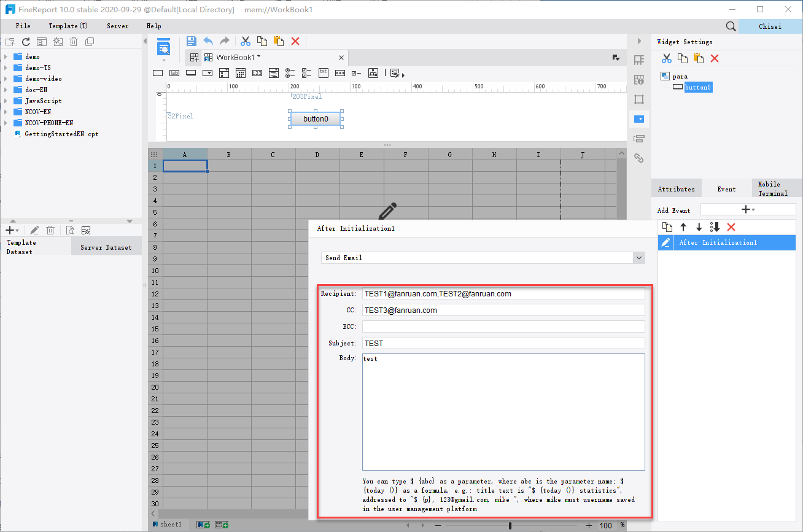Click the Undo arrow in the main toolbar
803x532 pixels.
(208, 41)
